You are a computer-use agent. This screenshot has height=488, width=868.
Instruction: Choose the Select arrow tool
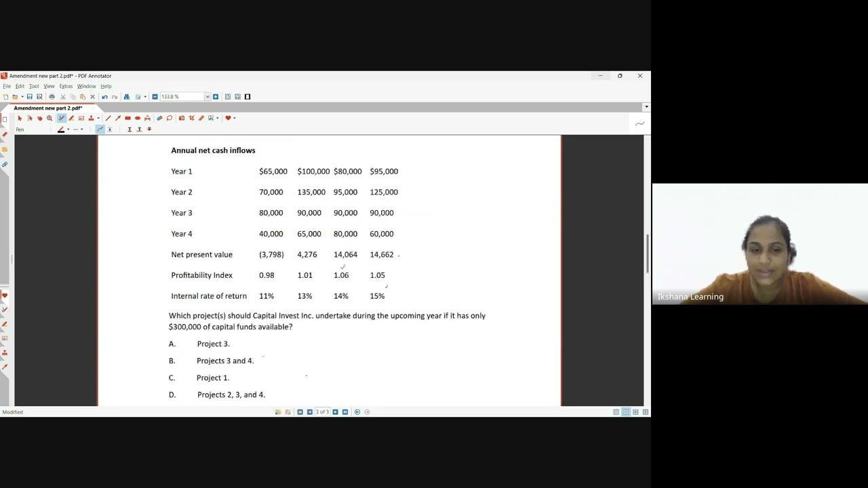(x=20, y=118)
